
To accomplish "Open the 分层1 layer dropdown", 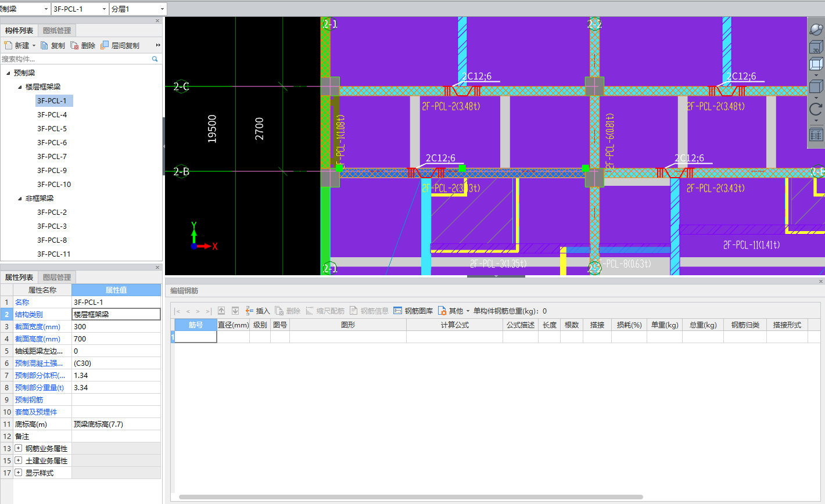I will point(162,9).
